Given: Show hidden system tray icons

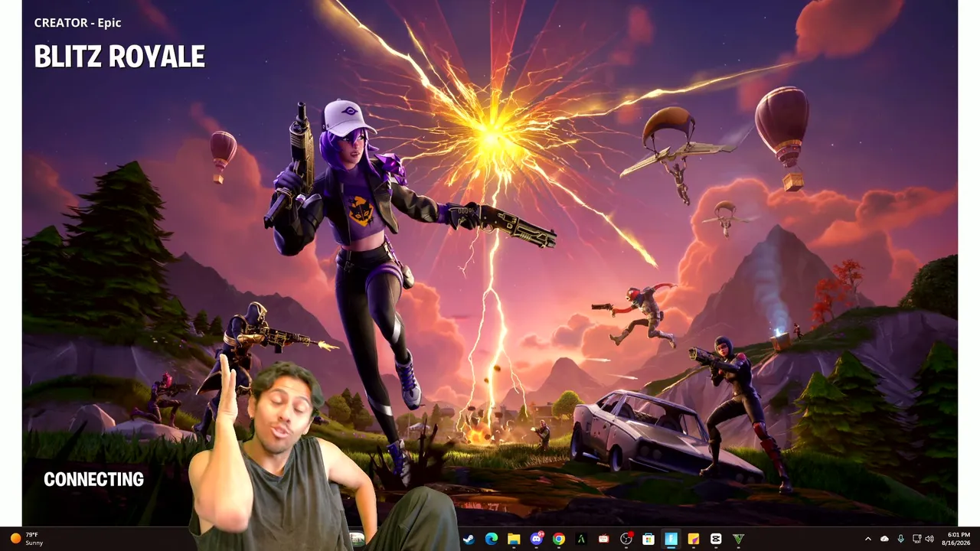Looking at the screenshot, I should [867, 540].
